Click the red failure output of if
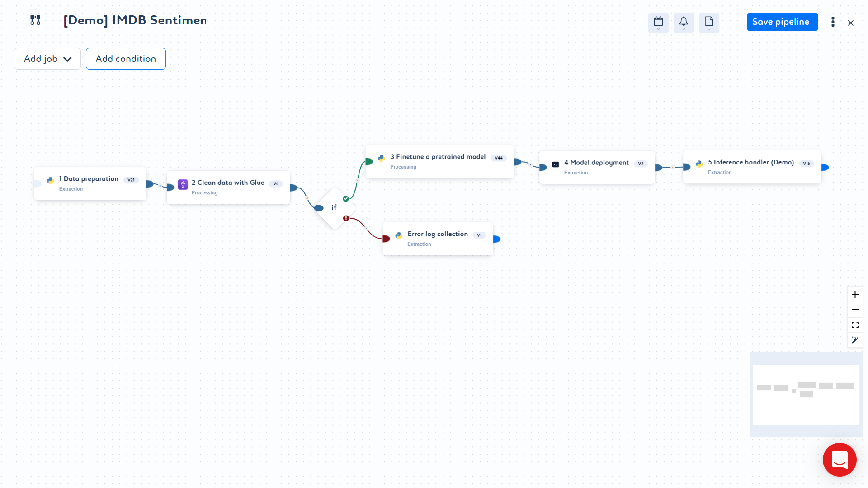 point(346,218)
